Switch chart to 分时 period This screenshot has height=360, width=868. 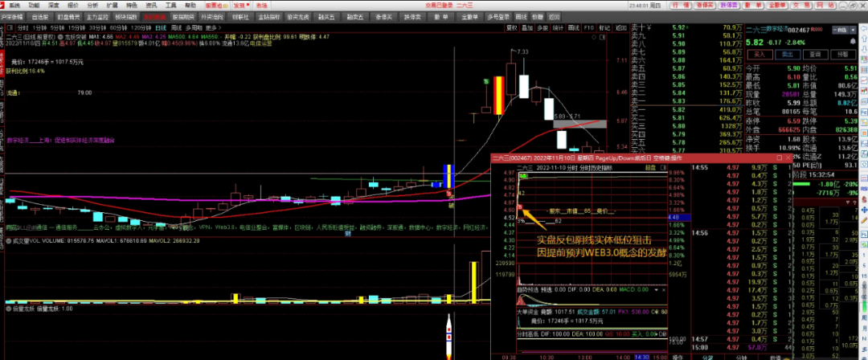coord(23,27)
